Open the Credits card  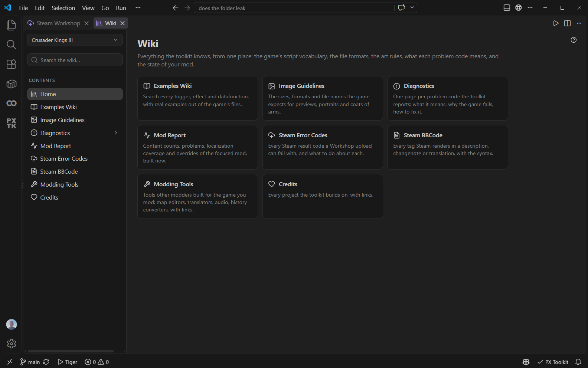[323, 196]
